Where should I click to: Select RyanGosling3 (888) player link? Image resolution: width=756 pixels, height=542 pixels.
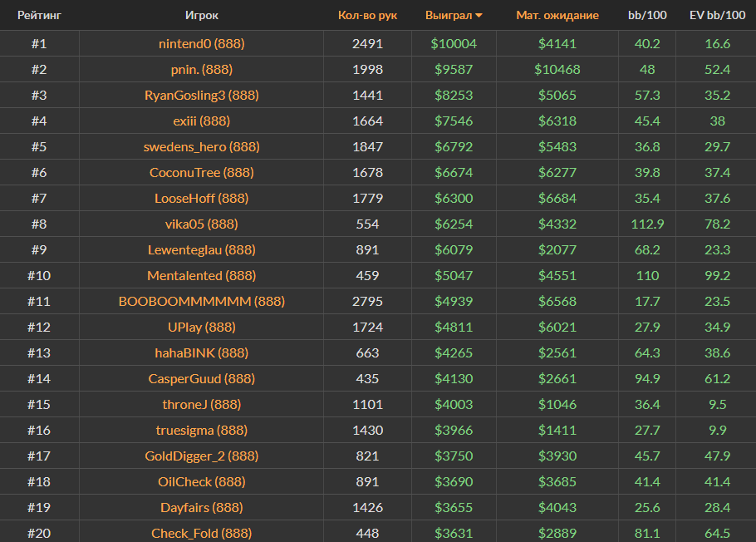point(201,95)
